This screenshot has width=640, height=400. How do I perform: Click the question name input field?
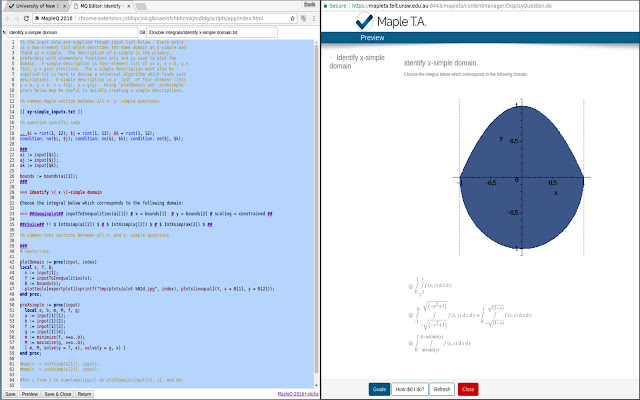[72, 32]
